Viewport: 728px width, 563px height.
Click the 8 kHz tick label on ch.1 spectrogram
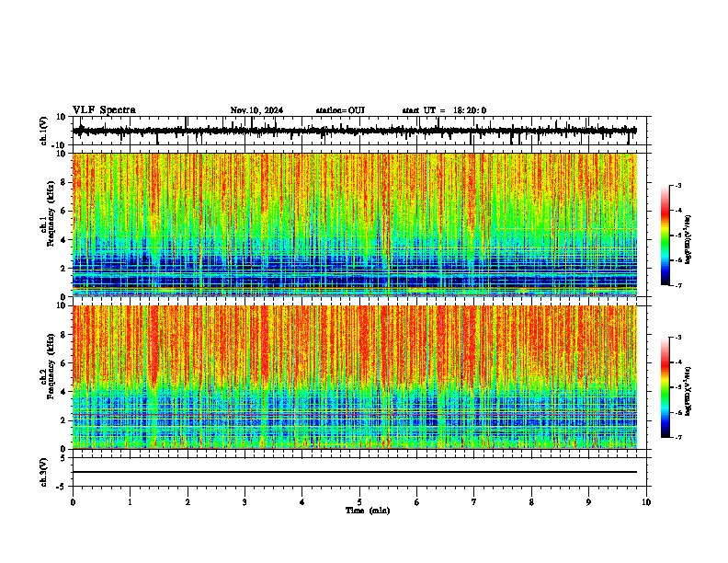tap(63, 182)
